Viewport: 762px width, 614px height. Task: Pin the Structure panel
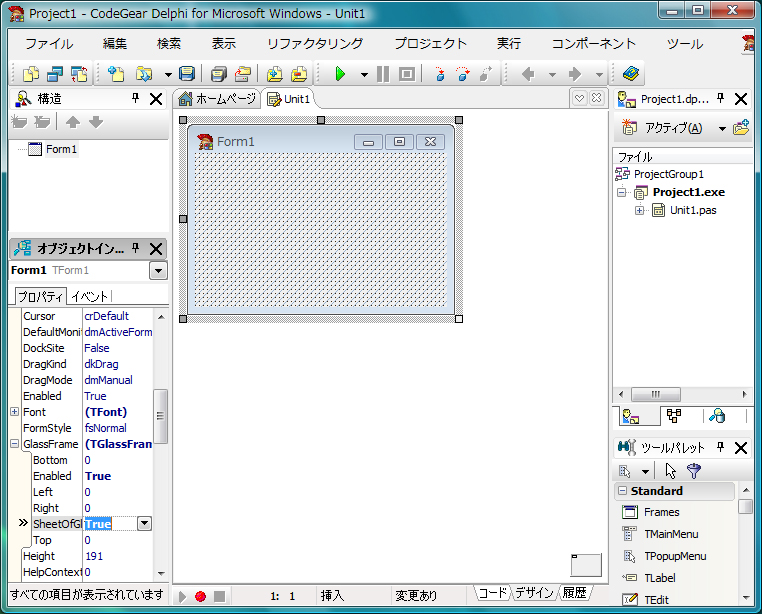click(x=136, y=99)
